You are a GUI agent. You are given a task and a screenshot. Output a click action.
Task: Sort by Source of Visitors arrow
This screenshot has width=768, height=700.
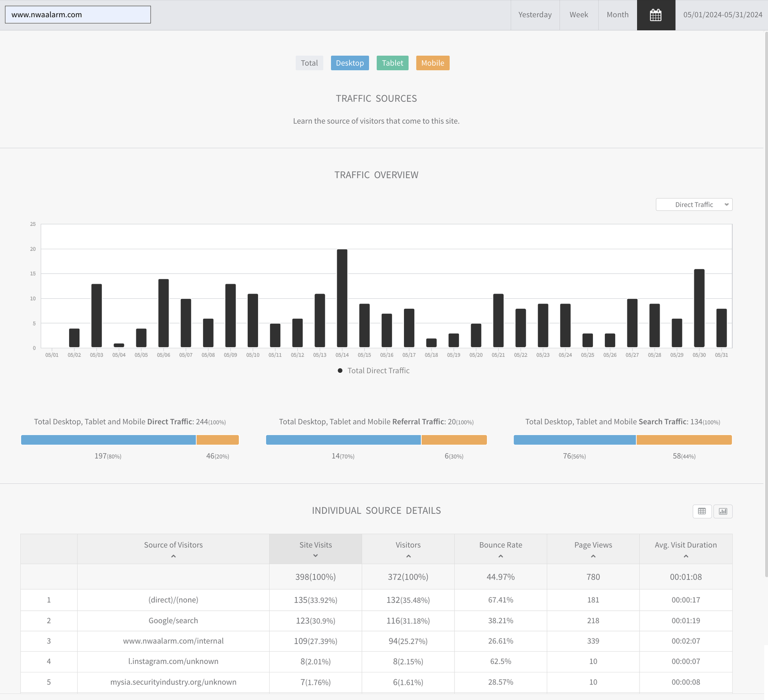(173, 556)
